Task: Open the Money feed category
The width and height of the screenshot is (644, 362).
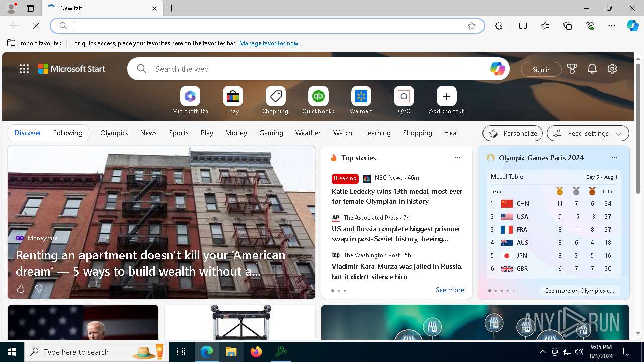Action: (x=236, y=133)
